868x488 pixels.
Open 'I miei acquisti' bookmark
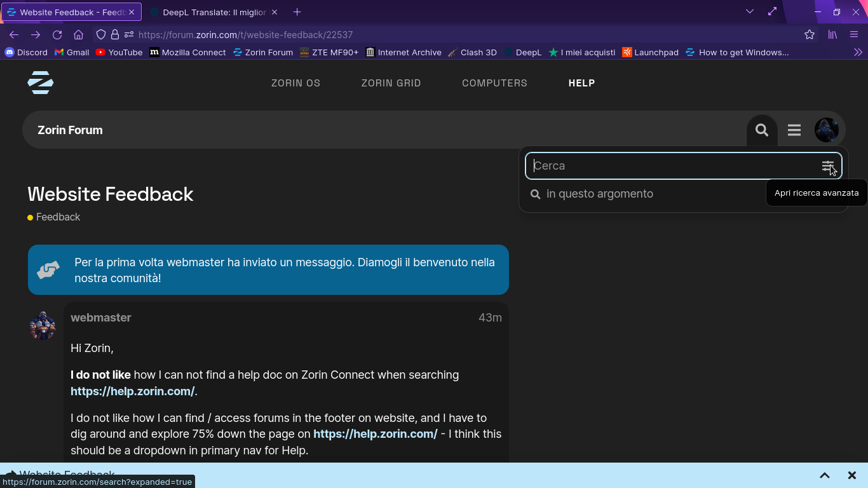point(582,52)
